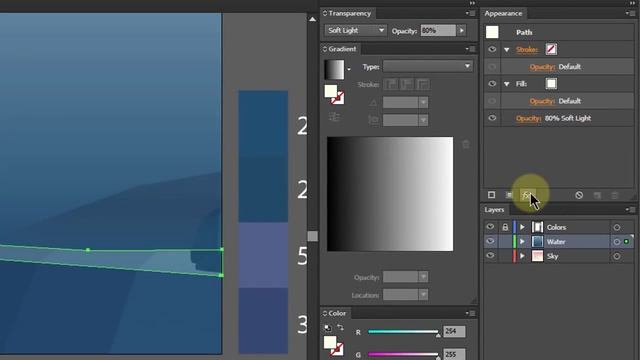Expand the Sky layer

(522, 256)
